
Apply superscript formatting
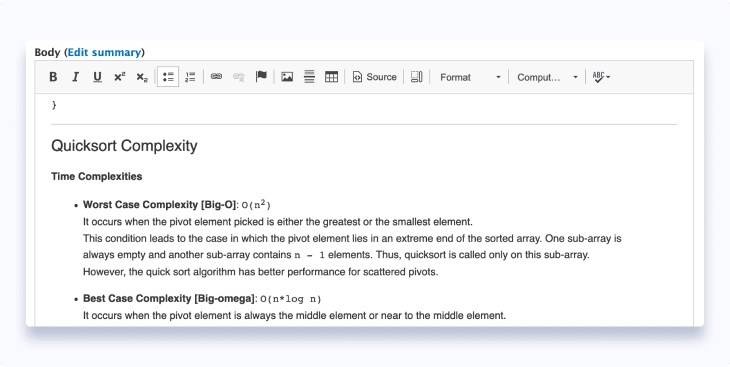120,77
